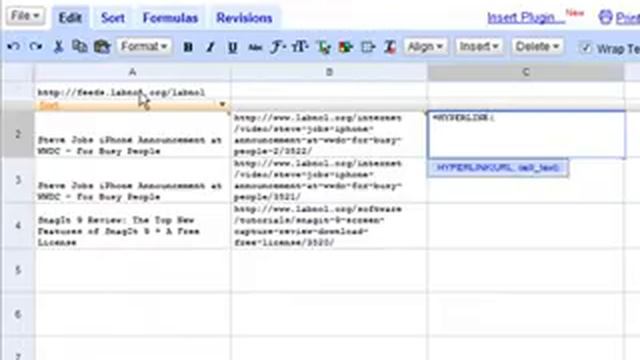Screen dimensions: 640x360
Task: Select the snagit URL cell in row 4
Action: (x=329, y=226)
